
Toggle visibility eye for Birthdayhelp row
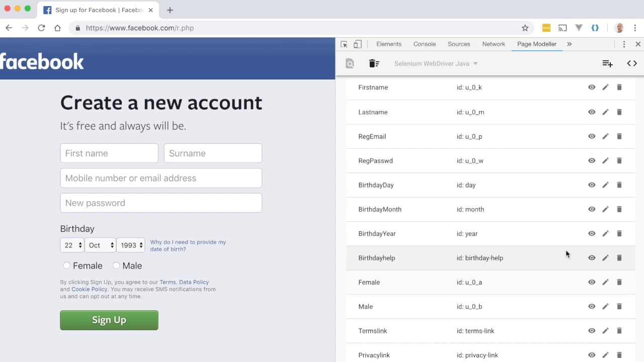pos(592,258)
